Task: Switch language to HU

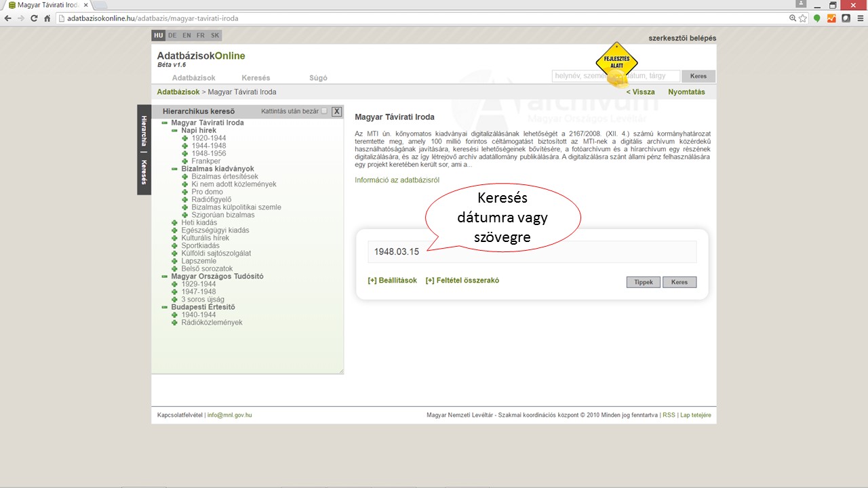Action: [x=159, y=35]
